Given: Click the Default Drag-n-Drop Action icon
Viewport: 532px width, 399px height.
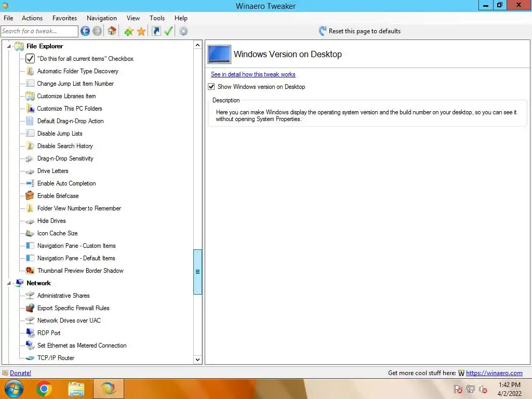Looking at the screenshot, I should [30, 121].
